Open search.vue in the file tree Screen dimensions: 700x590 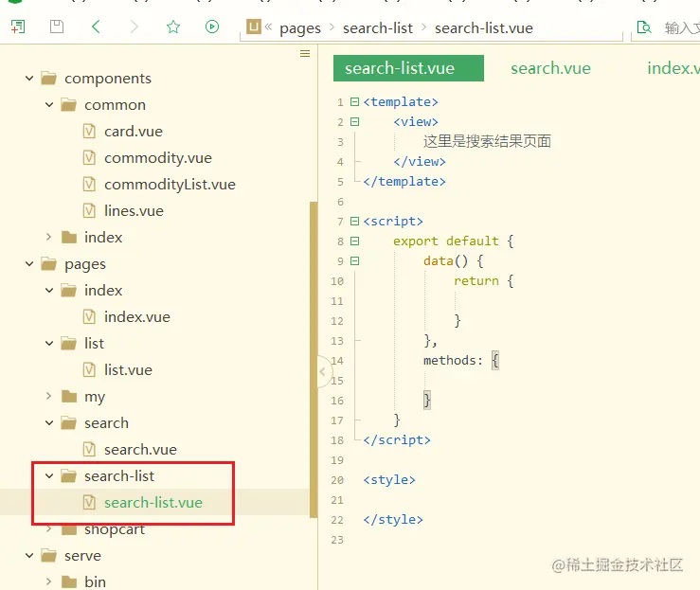pos(140,450)
